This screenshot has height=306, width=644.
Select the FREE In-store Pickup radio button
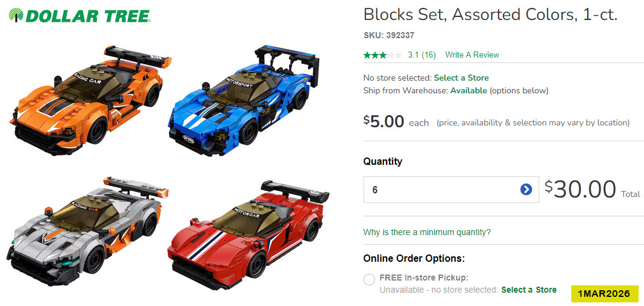point(369,279)
